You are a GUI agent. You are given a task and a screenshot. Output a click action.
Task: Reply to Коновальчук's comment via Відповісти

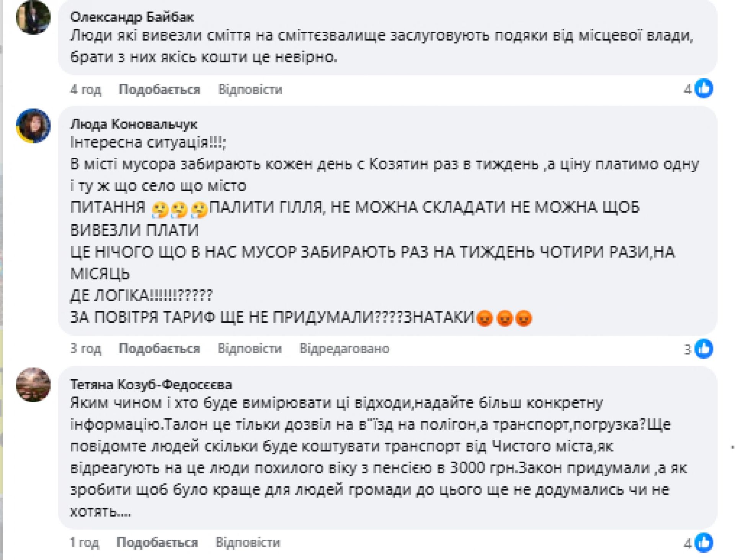click(x=250, y=348)
